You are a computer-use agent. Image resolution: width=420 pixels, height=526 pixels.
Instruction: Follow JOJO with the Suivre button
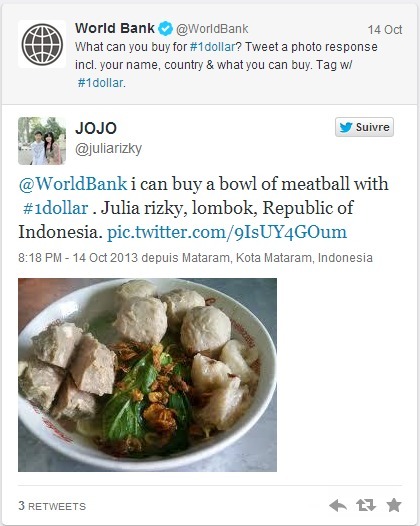click(x=364, y=127)
